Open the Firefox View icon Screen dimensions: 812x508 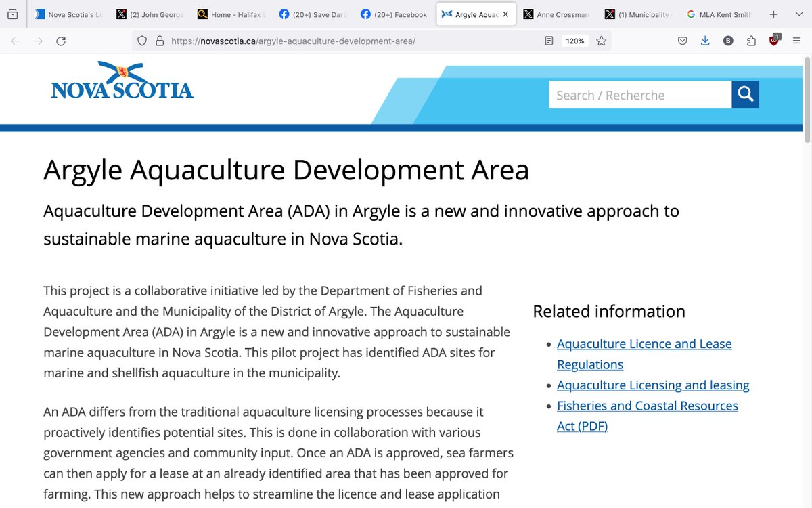click(x=12, y=14)
